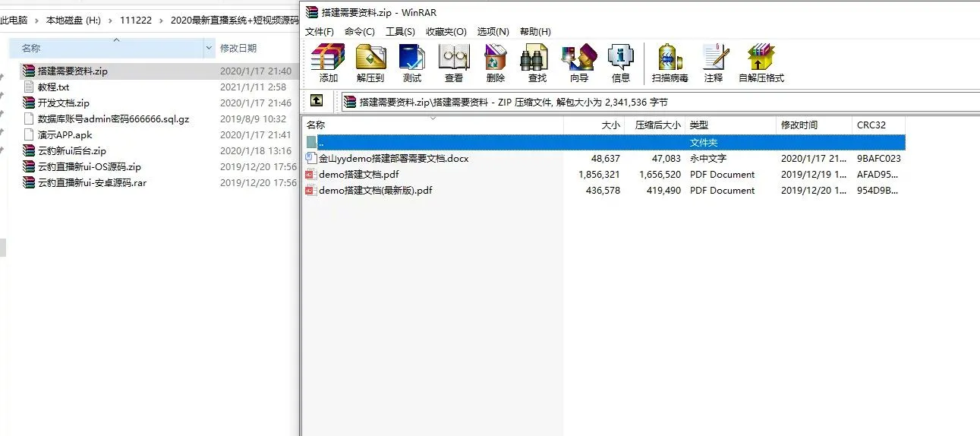The width and height of the screenshot is (980, 436).
Task: Select file name demo搭建文档(最新版).pdf
Action: pos(376,190)
